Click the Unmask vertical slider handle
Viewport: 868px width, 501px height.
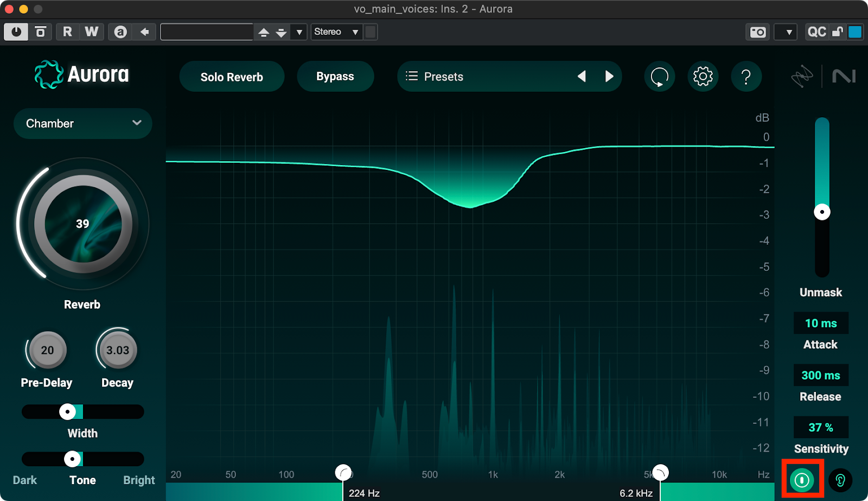tap(822, 212)
